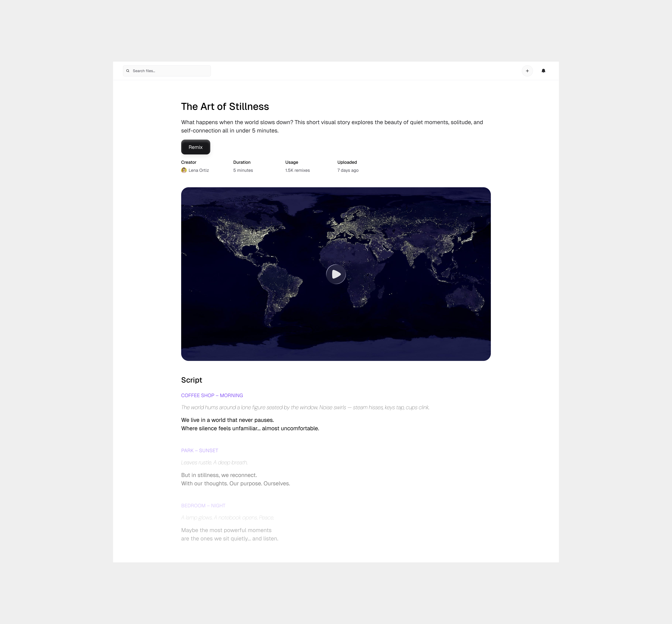The image size is (672, 624).
Task: Click Lena Ortiz's avatar
Action: pos(184,170)
